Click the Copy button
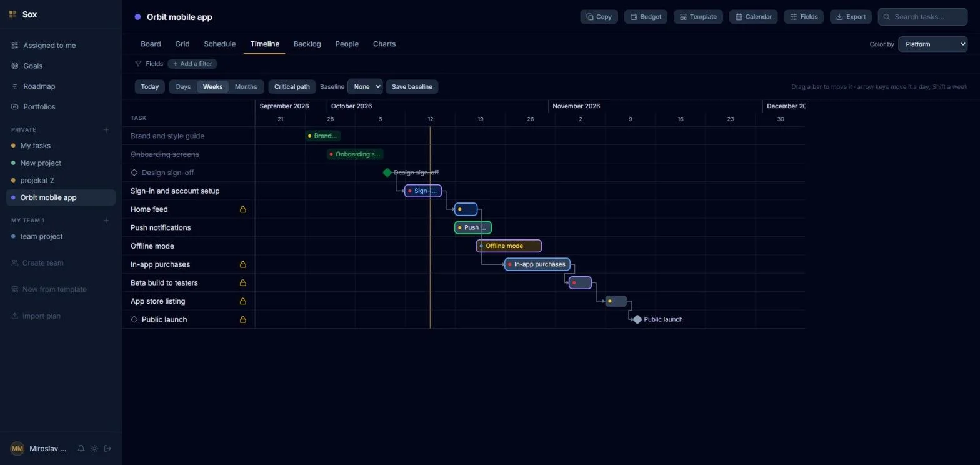 [x=599, y=17]
